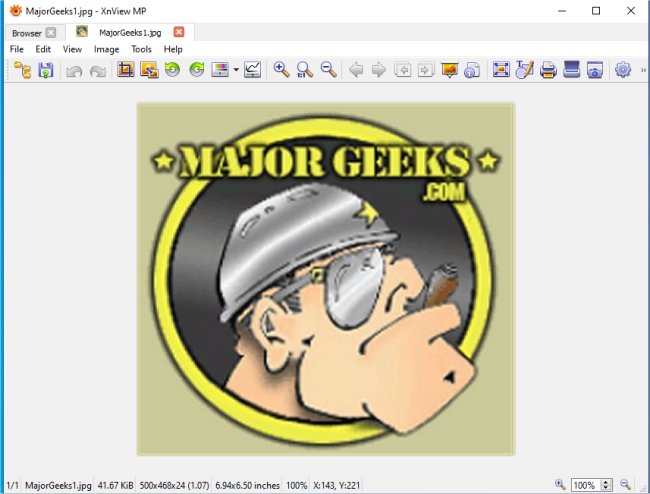Image resolution: width=650 pixels, height=494 pixels.
Task: Click the scanner acquire icon
Action: pos(572,69)
